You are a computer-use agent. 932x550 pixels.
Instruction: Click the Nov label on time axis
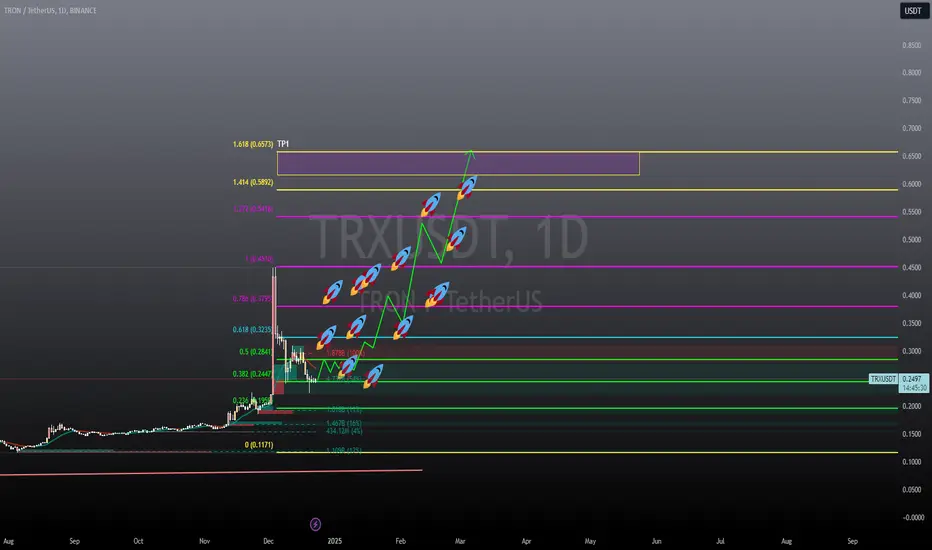[204, 541]
